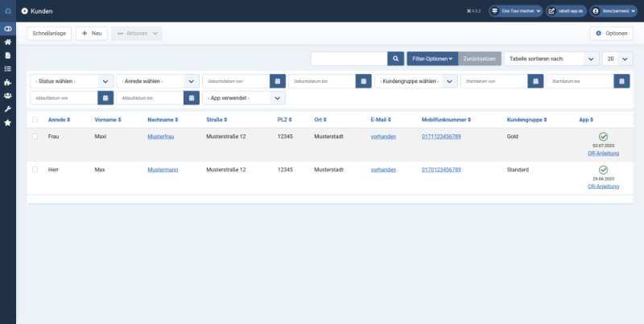
Task: Open Tabelle sortieren nach dropdown
Action: [552, 59]
